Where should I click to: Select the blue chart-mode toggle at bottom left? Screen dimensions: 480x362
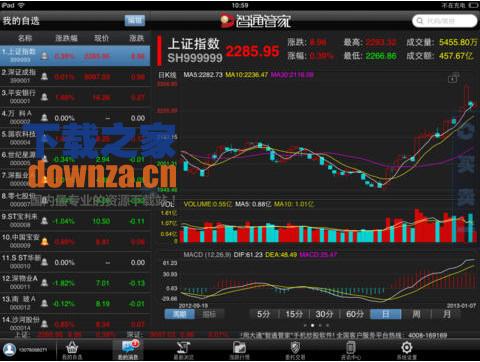(x=180, y=314)
